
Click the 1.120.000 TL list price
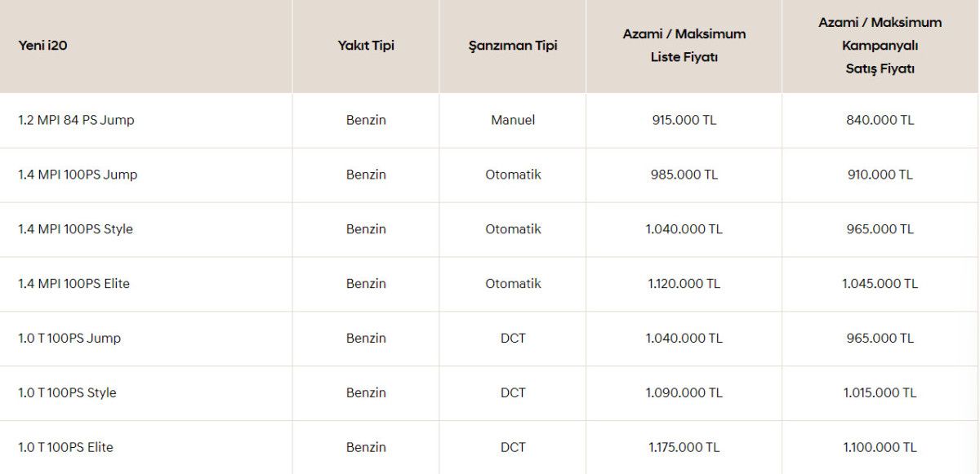(684, 284)
